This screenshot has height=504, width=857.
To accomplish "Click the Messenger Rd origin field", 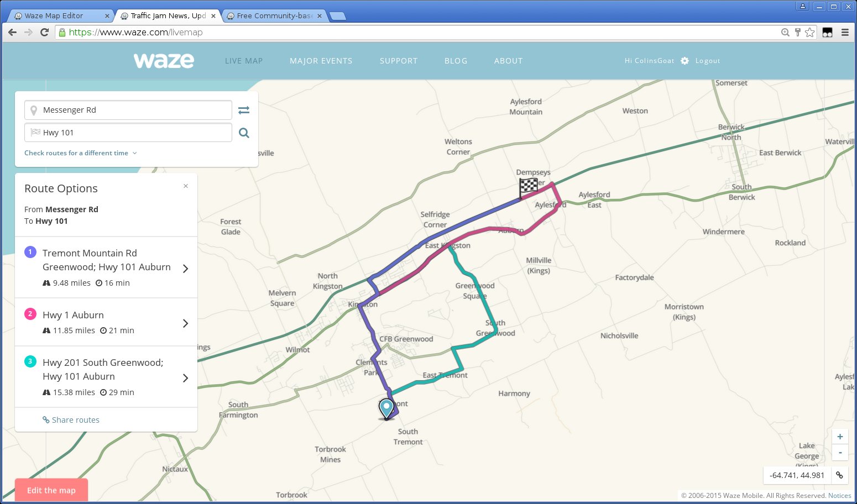I will pos(128,110).
